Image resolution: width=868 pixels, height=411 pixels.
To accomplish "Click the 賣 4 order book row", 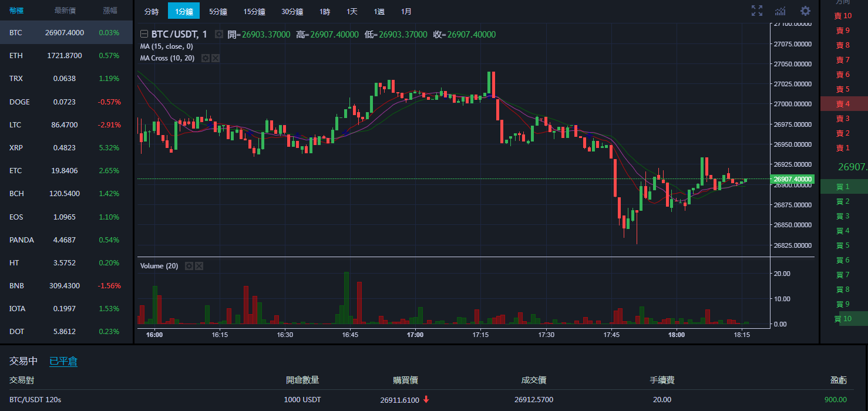I will [843, 104].
